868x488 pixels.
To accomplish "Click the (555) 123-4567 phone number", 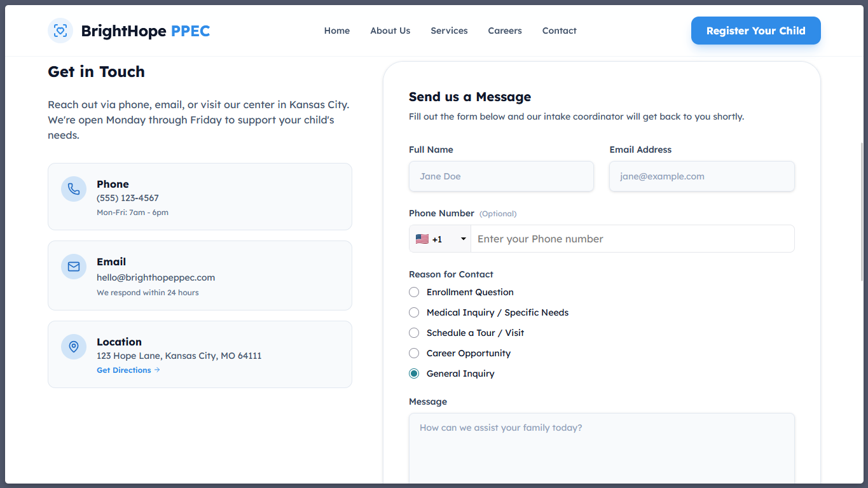I will (x=128, y=198).
